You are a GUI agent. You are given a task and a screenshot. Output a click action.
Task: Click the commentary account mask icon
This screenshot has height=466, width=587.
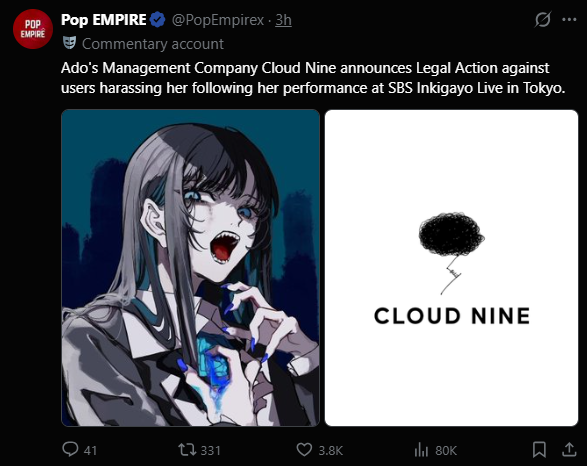pyautogui.click(x=70, y=43)
